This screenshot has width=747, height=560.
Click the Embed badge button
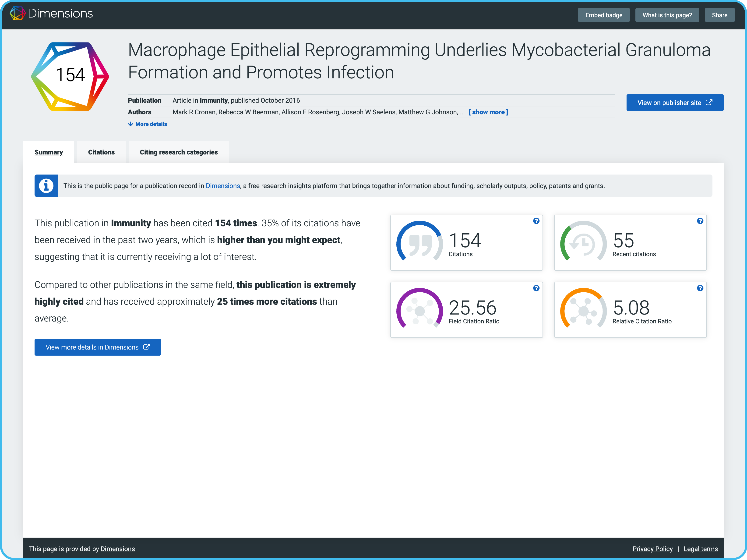tap(603, 15)
